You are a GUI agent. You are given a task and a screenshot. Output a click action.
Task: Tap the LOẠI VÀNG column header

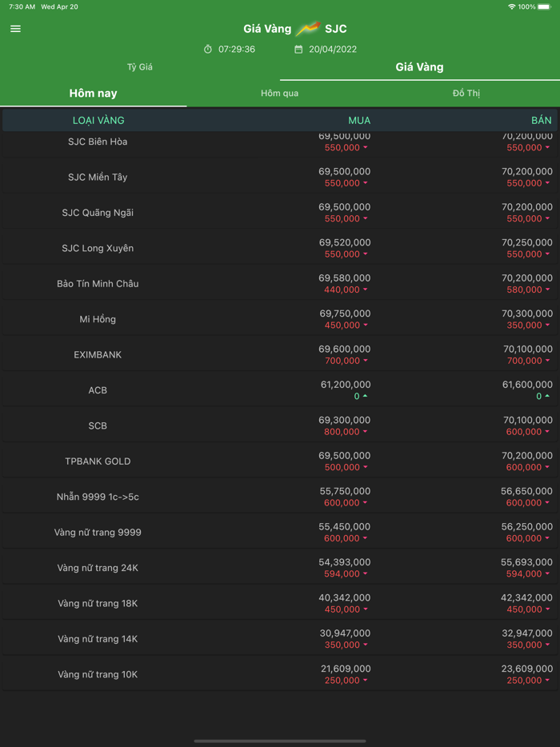[x=98, y=121]
